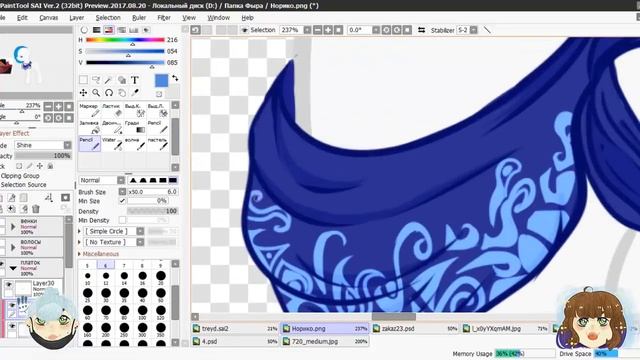Choose the Маркер brush tool

click(x=89, y=110)
